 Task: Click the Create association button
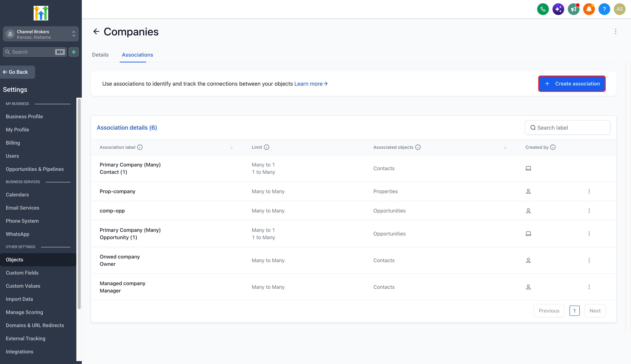(x=572, y=84)
